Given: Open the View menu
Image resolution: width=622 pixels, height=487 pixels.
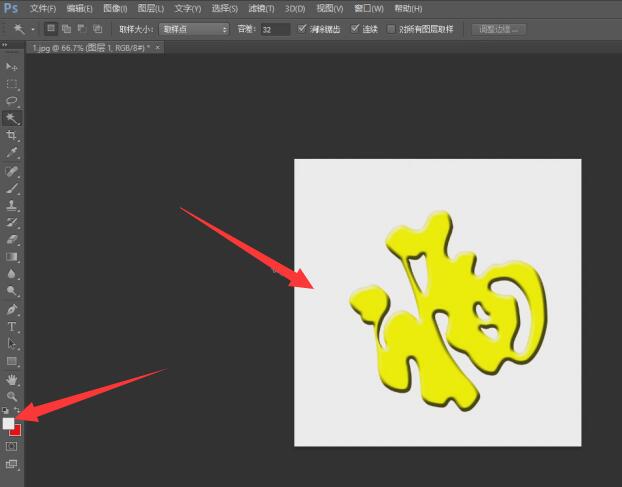Looking at the screenshot, I should point(330,8).
